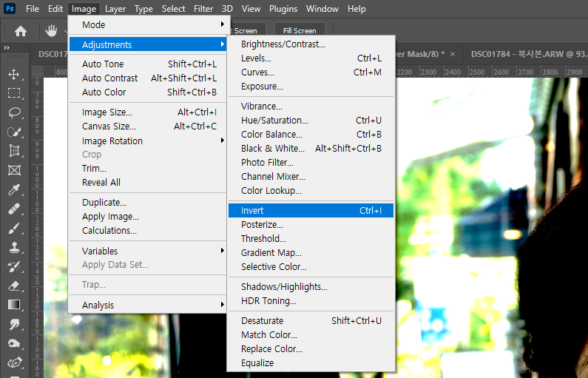Open the Help menu
This screenshot has width=588, height=378.
356,9
